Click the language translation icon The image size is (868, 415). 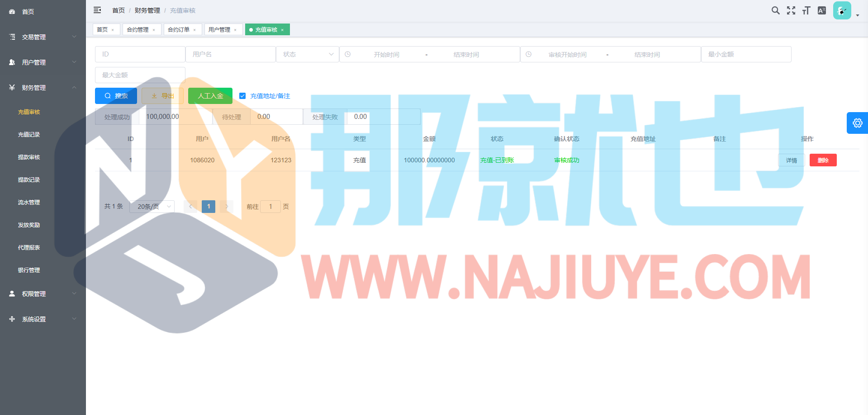click(x=822, y=10)
